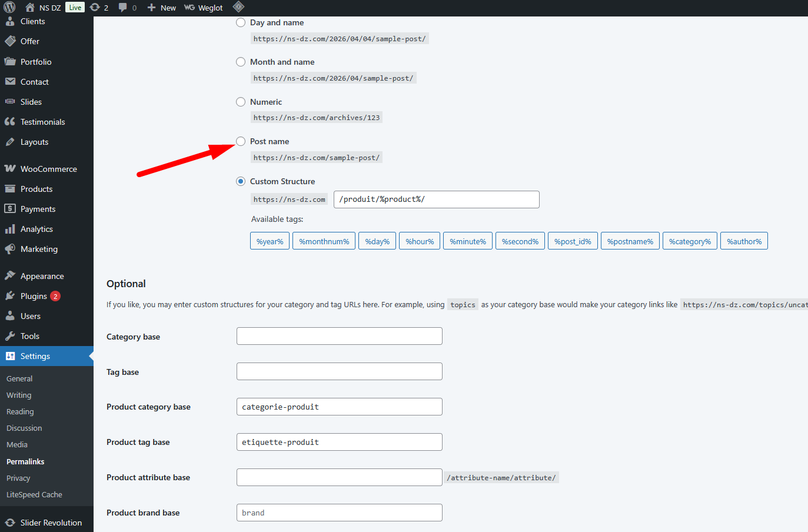Open the updates icon in admin bar
808x532 pixels.
(x=95, y=8)
